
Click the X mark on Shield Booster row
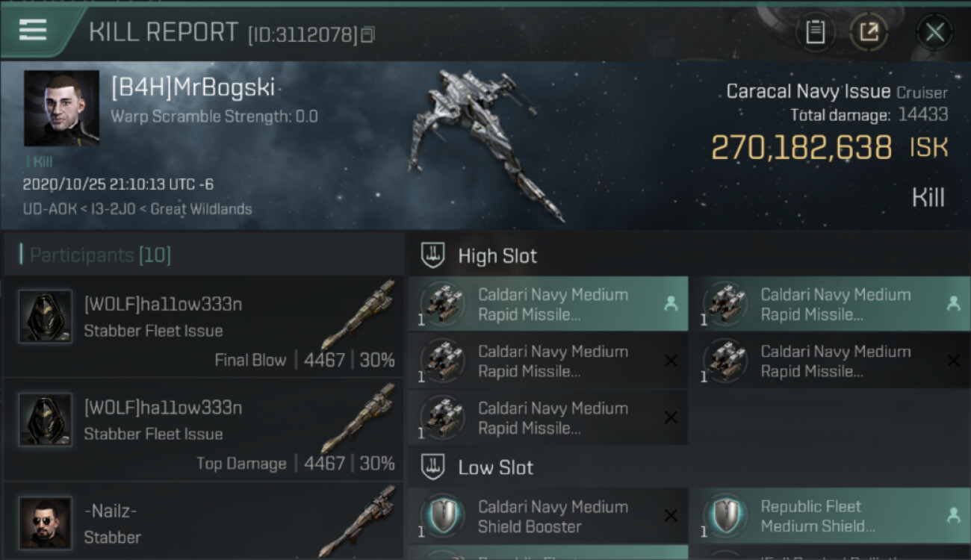coord(671,516)
